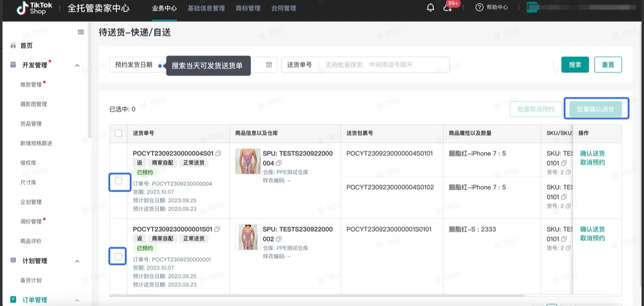Viewport: 644px width, 306px height.
Task: Click package number POCYT2309230000004S0102
Action: (390, 187)
